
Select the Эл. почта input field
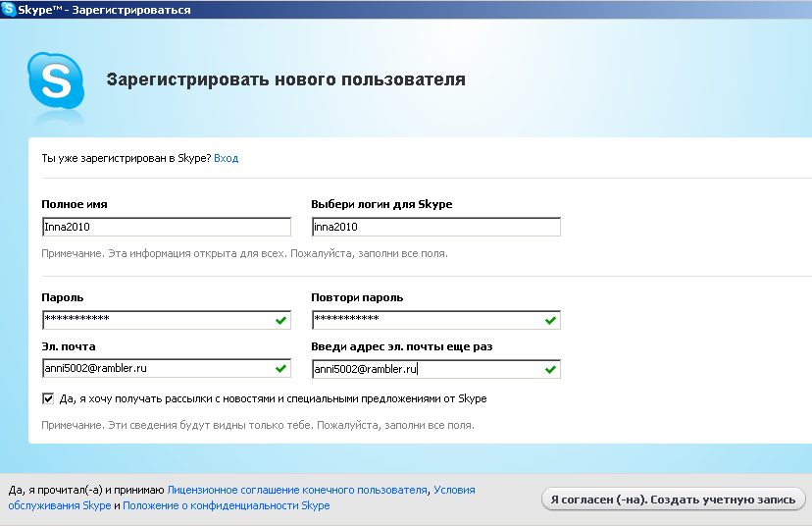pyautogui.click(x=157, y=369)
